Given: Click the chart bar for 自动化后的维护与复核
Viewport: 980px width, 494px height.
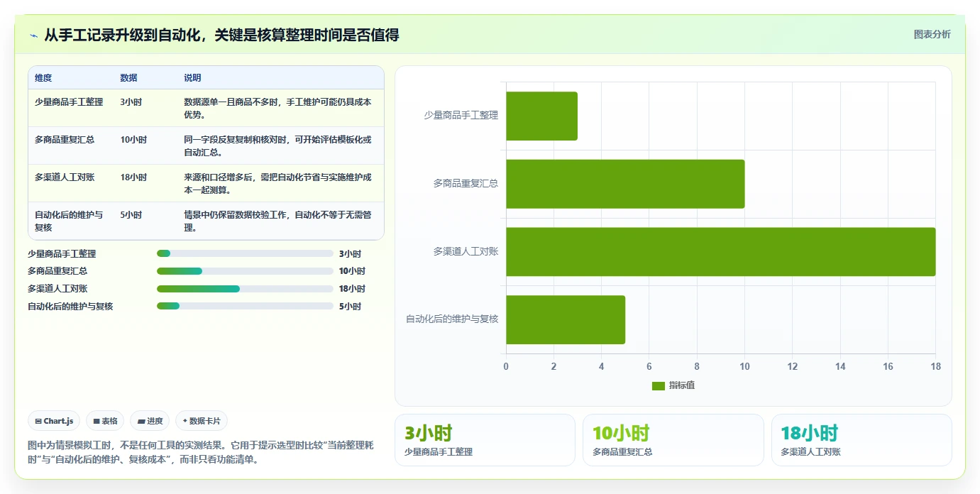Looking at the screenshot, I should 566,320.
